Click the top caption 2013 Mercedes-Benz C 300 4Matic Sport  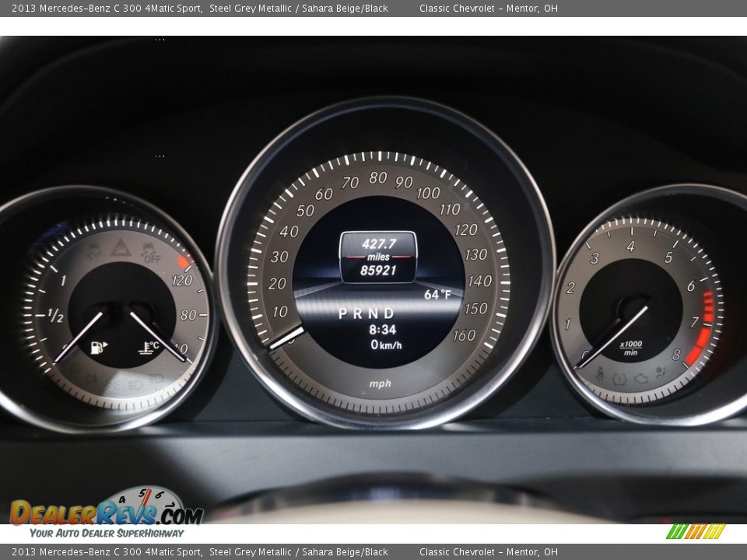107,8
